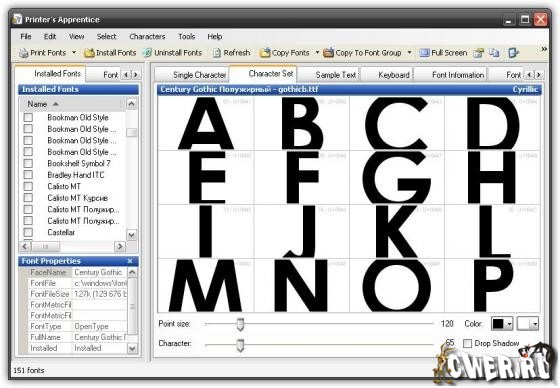Click the Point size slider handle
This screenshot has height=388, width=560.
point(240,324)
